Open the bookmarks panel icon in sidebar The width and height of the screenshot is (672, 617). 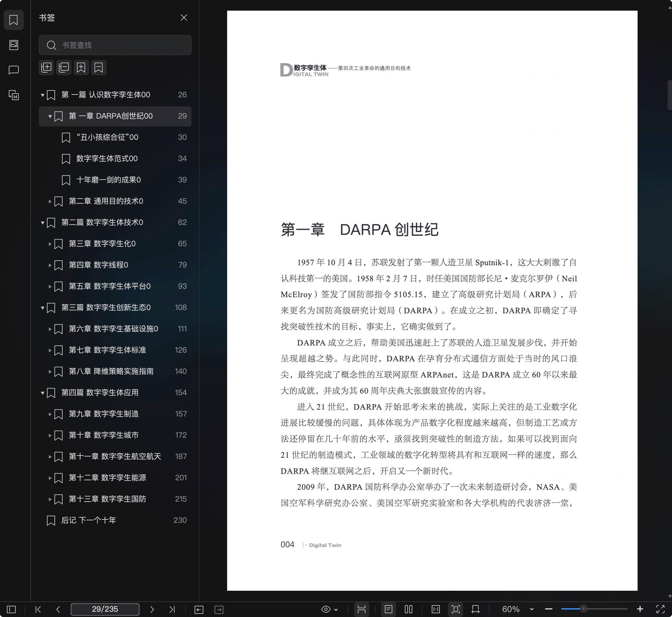[13, 20]
